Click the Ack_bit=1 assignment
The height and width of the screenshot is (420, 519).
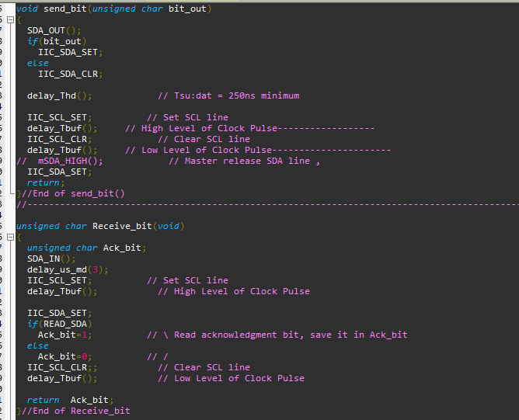tap(65, 335)
